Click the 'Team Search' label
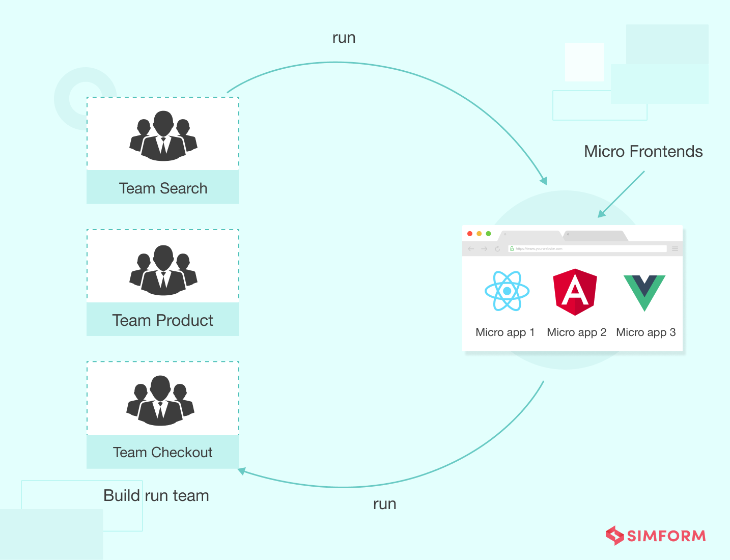 [x=163, y=188]
